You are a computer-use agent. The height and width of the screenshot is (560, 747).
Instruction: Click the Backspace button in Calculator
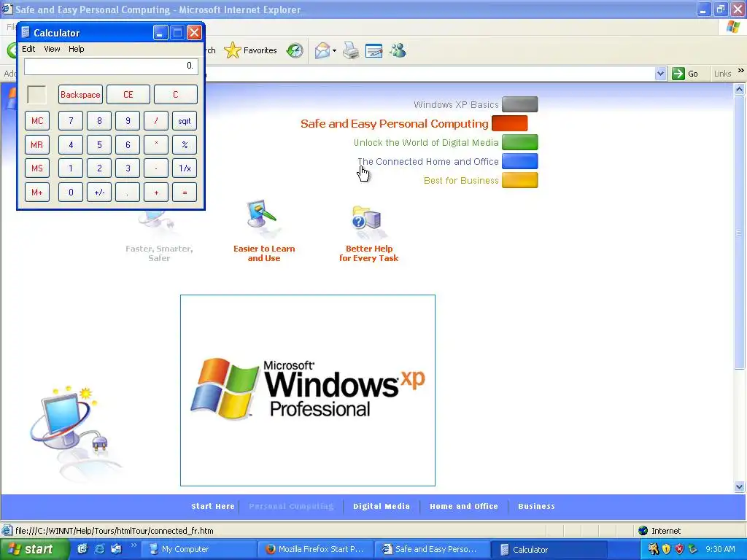click(80, 94)
